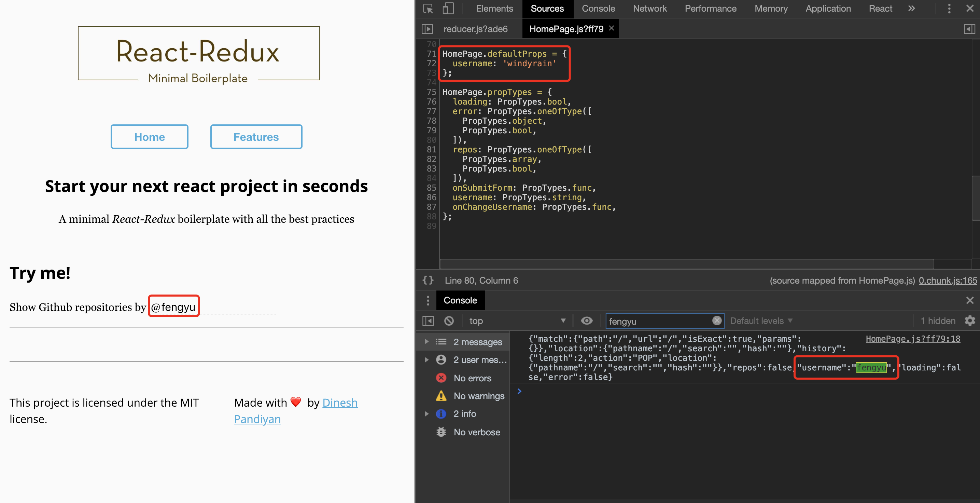The width and height of the screenshot is (980, 503).
Task: Click the pretty-print curly braces icon
Action: pos(428,281)
